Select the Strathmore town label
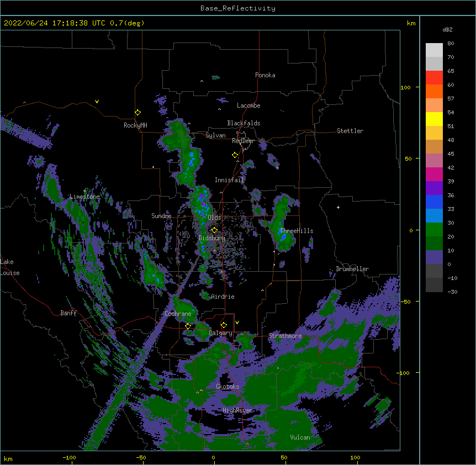This screenshot has height=465, width=476. (285, 336)
